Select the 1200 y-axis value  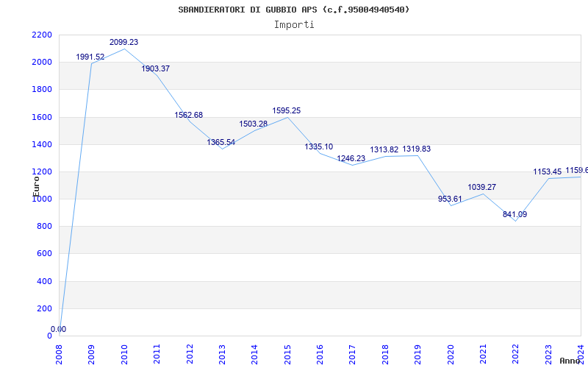pyautogui.click(x=42, y=171)
